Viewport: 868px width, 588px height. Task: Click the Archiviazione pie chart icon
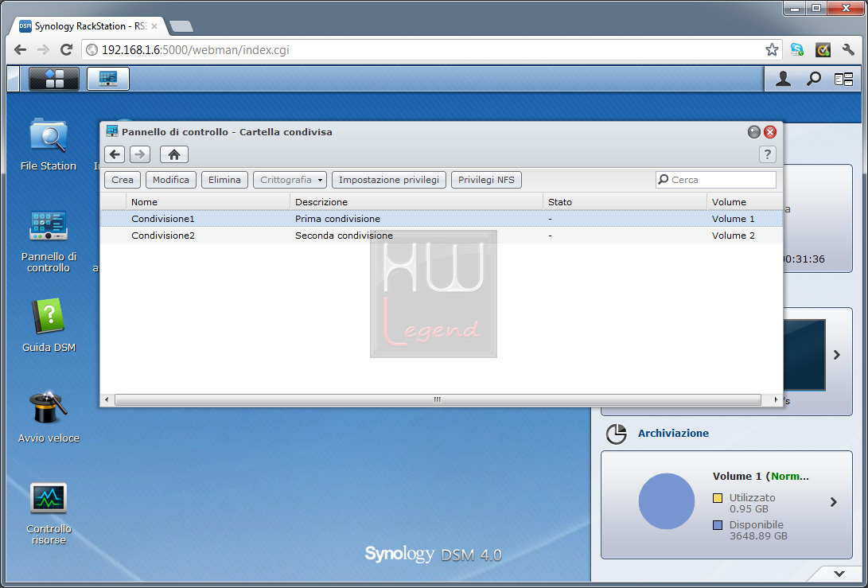coord(616,434)
